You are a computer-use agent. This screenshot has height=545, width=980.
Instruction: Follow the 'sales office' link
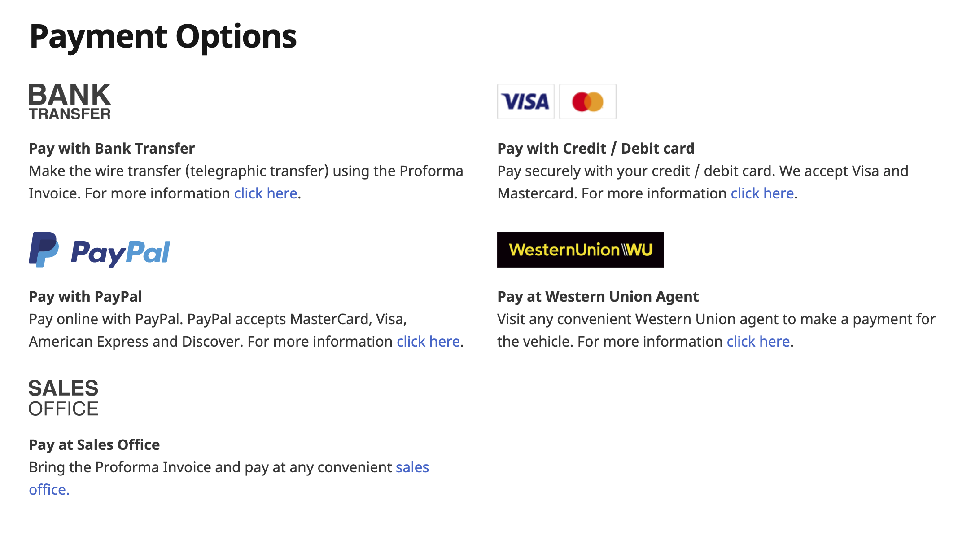pos(229,479)
